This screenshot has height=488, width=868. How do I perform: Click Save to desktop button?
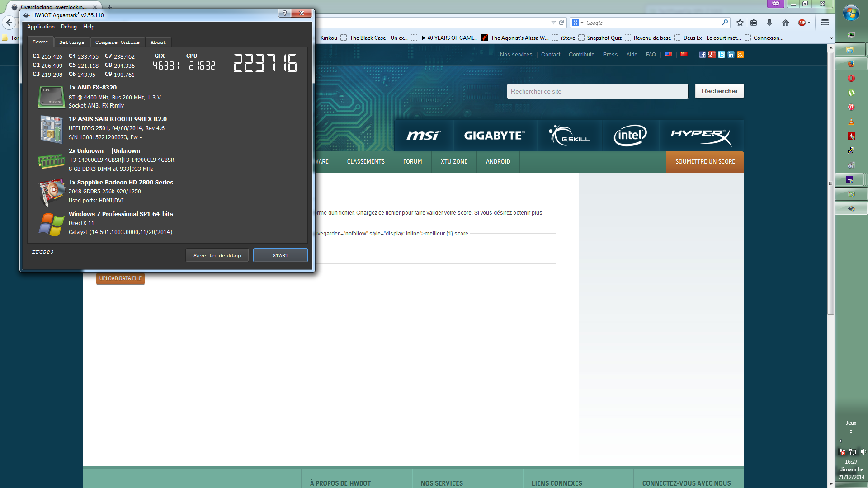pos(217,255)
